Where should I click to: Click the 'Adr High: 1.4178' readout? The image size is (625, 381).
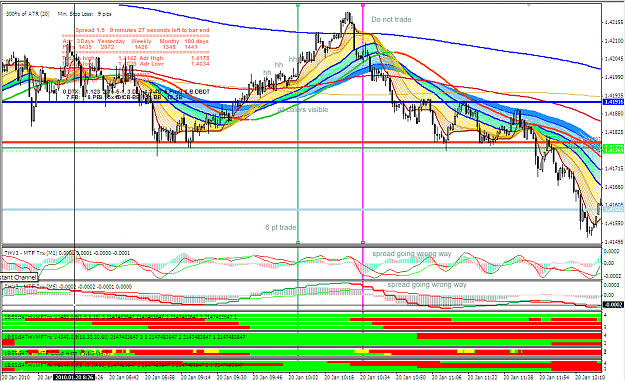click(174, 58)
